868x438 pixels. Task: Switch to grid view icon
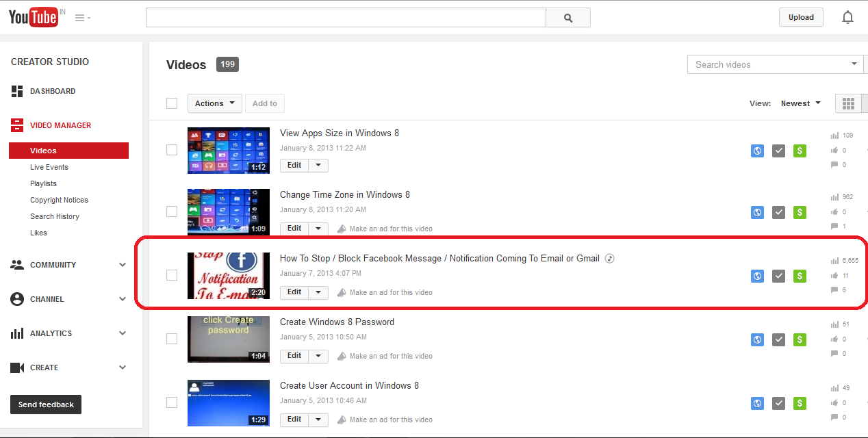click(848, 103)
